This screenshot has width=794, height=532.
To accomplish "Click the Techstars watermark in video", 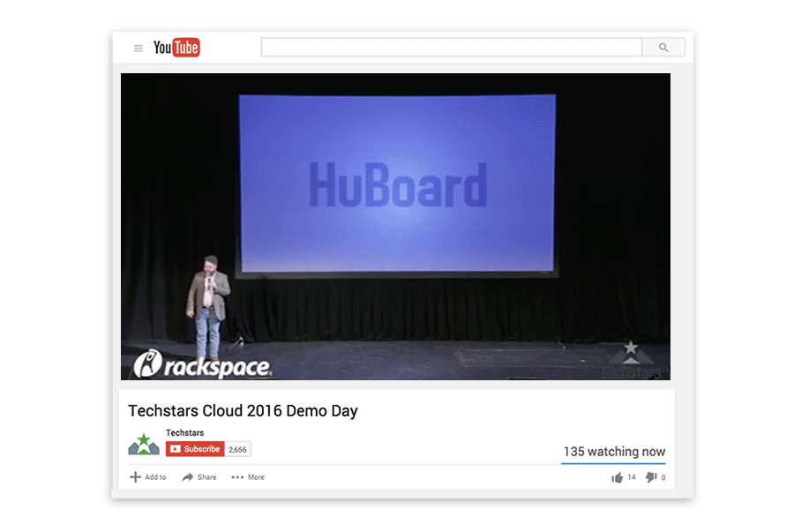I will [x=631, y=361].
